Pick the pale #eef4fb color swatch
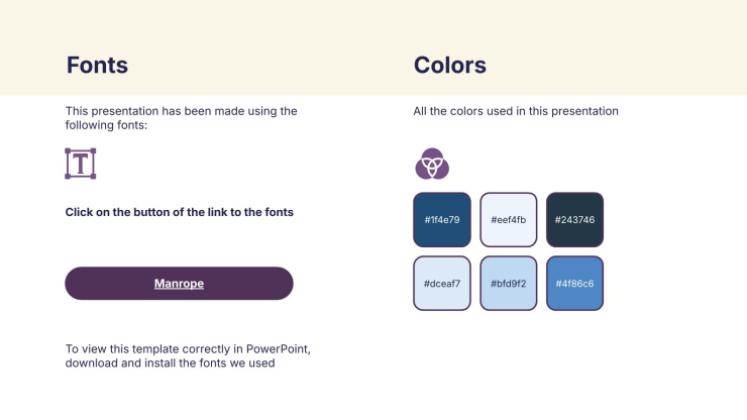The image size is (747, 420). click(x=508, y=219)
